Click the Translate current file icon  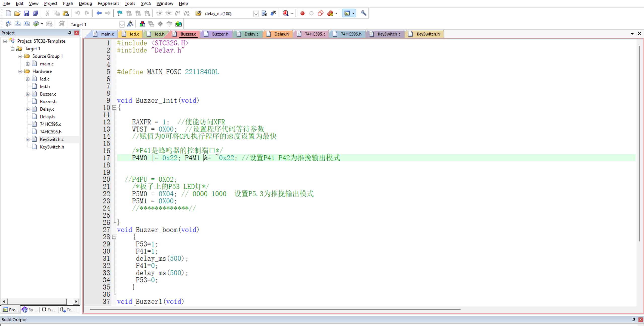8,24
